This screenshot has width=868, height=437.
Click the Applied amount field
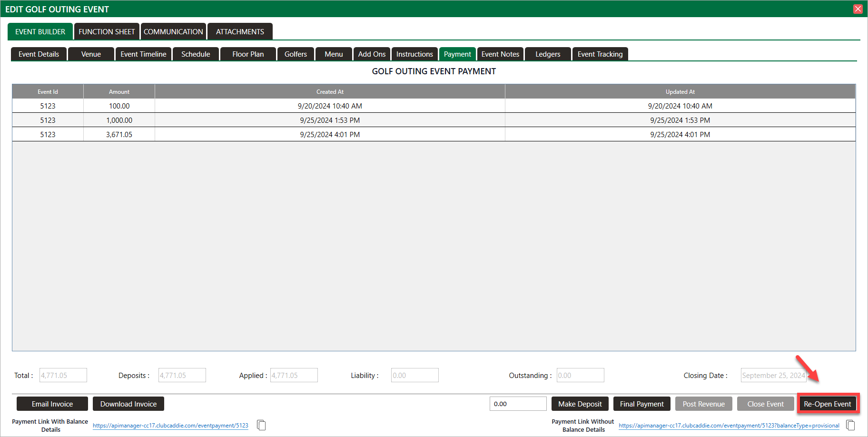[294, 375]
